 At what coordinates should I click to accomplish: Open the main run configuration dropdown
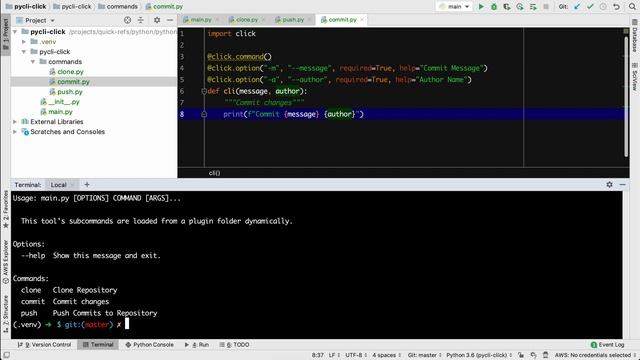(454, 7)
